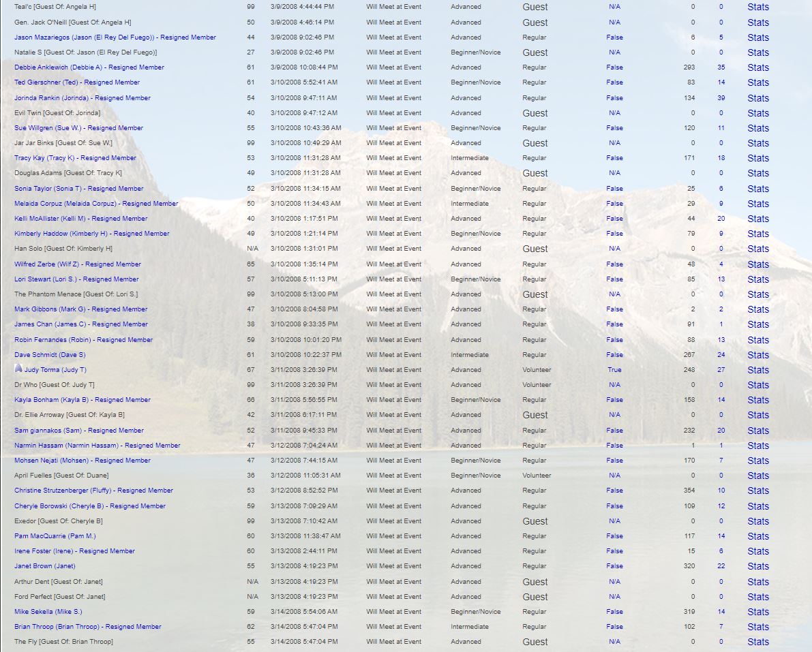The height and width of the screenshot is (652, 812).
Task: Open Jason Mazariegos resigned member profile
Action: [115, 37]
